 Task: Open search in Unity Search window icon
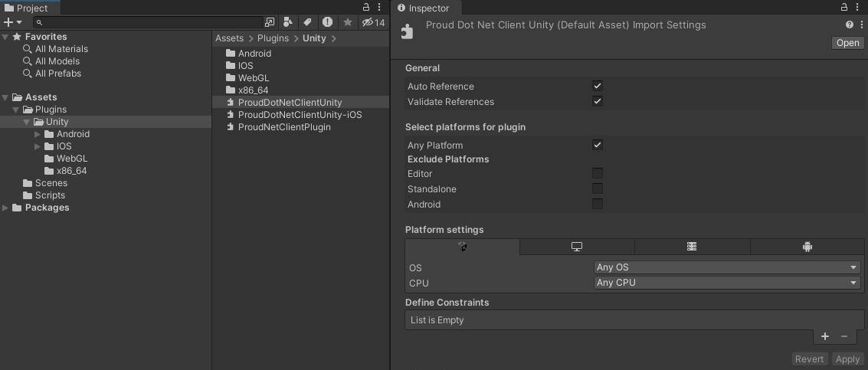pos(270,22)
